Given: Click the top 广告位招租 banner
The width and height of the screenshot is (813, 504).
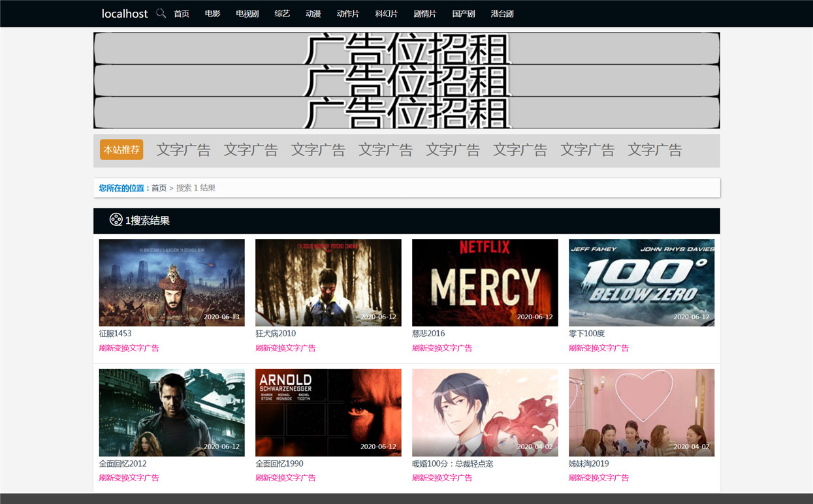Looking at the screenshot, I should (x=406, y=48).
